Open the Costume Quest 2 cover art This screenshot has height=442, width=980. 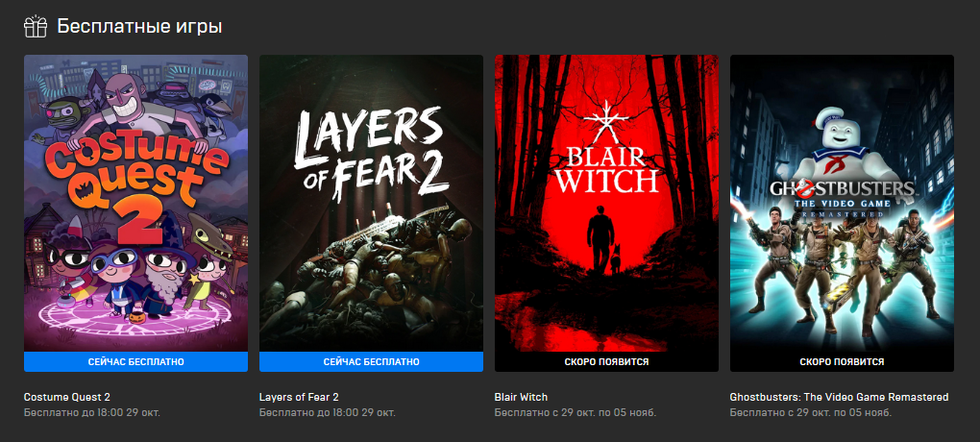click(x=135, y=203)
